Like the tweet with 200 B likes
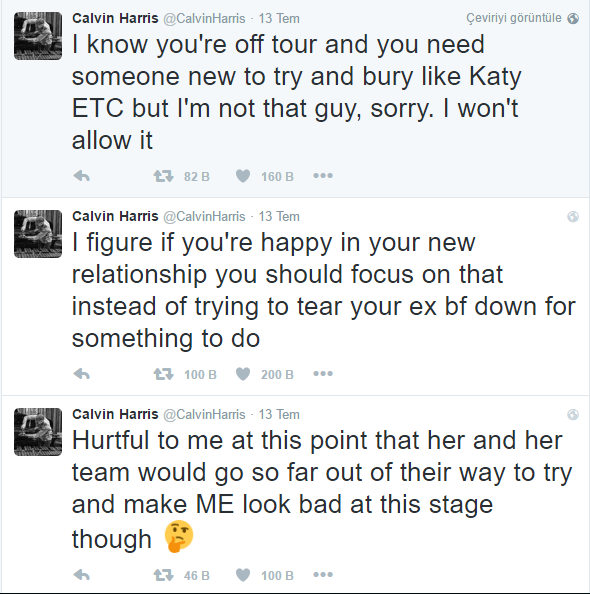 click(x=243, y=374)
